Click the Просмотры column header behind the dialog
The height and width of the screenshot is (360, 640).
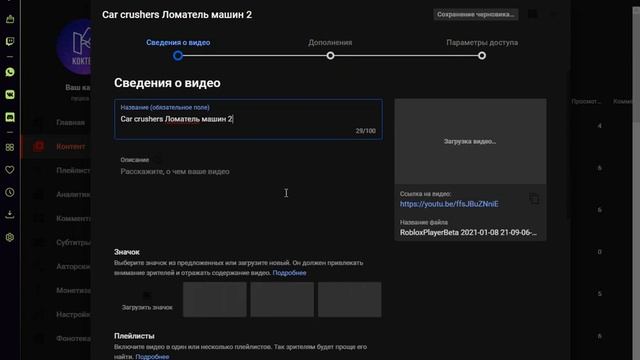click(x=586, y=101)
